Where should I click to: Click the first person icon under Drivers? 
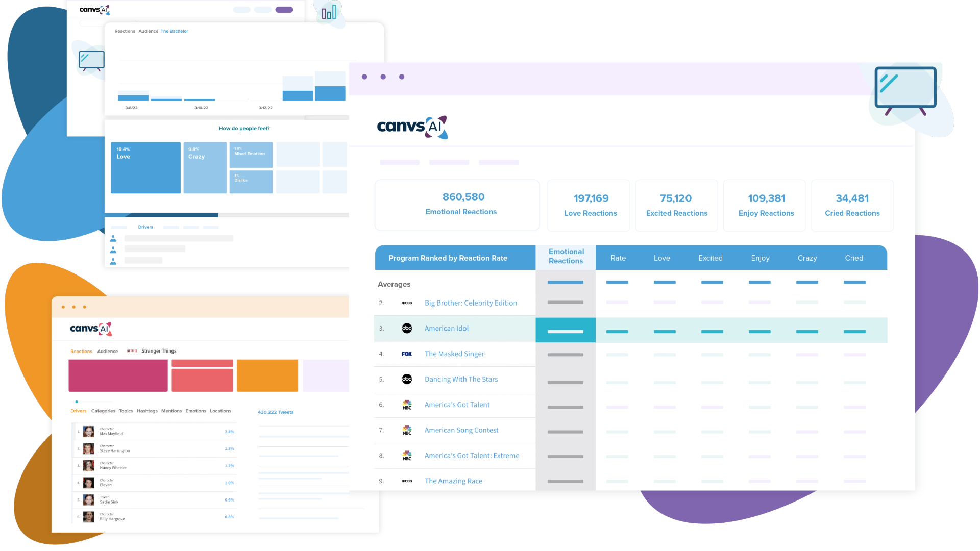click(x=113, y=238)
